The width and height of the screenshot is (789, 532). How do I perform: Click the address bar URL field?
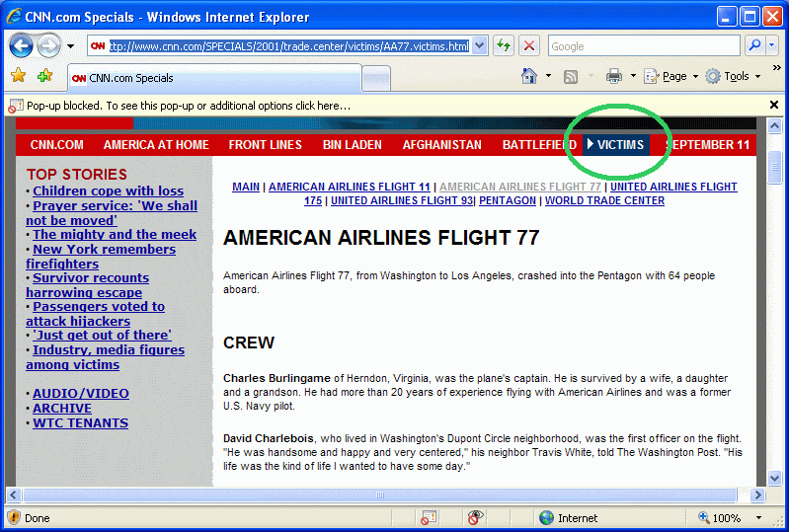tap(289, 46)
